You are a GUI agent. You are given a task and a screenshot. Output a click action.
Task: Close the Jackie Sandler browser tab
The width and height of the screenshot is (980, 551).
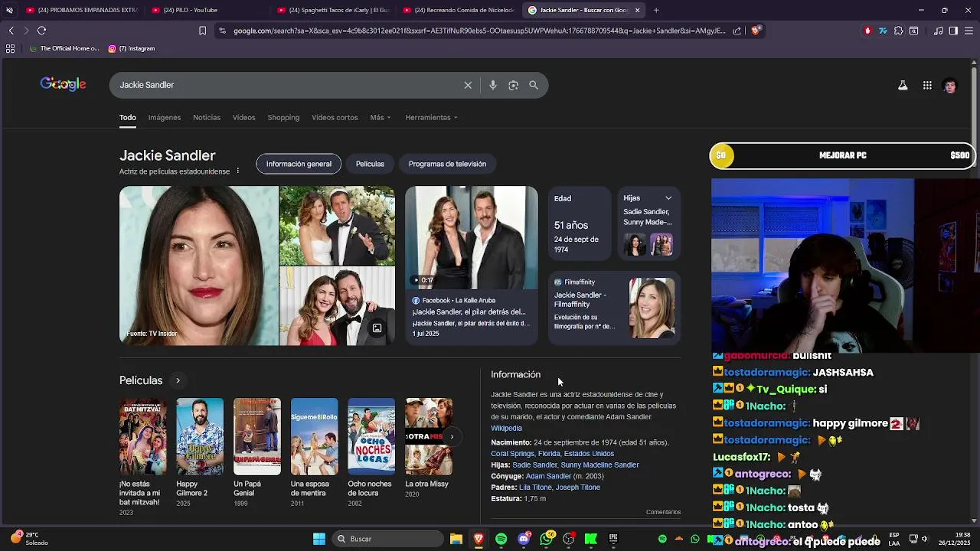pos(637,10)
